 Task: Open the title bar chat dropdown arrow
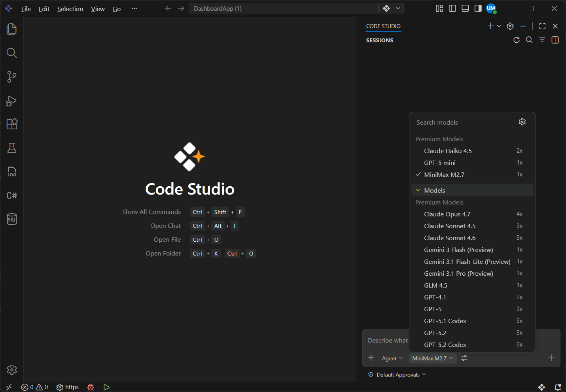398,8
